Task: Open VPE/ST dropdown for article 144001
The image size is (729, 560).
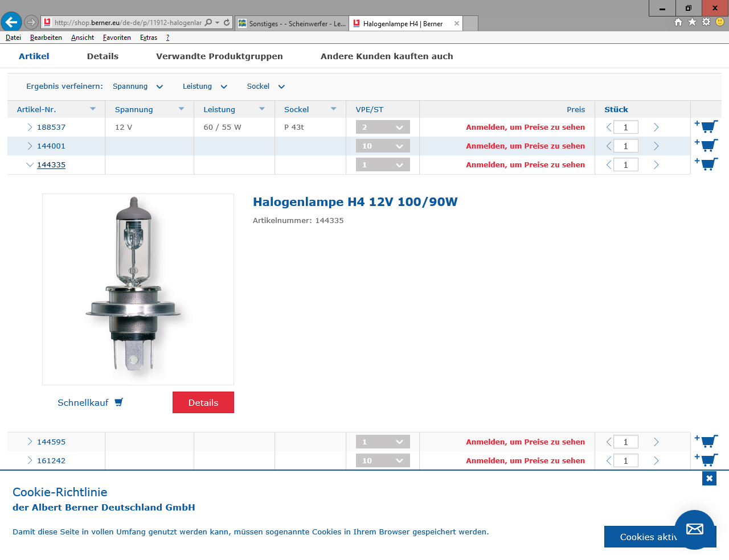Action: tap(383, 146)
